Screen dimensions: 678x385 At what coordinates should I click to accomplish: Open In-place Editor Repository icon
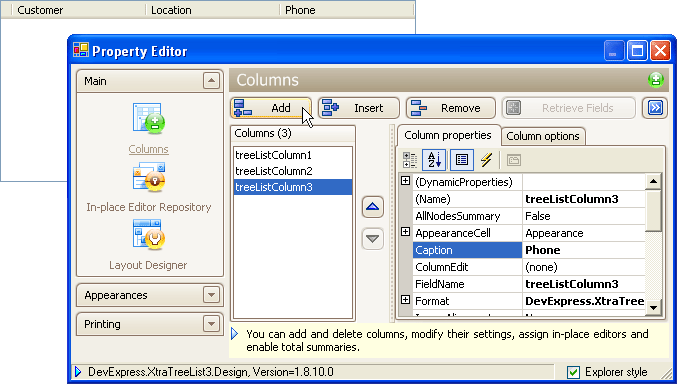point(149,177)
